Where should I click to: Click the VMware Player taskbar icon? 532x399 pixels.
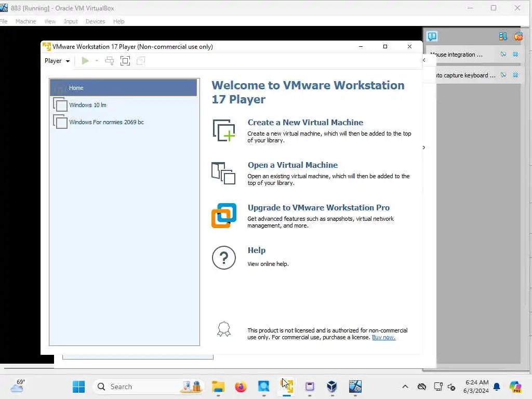click(287, 387)
